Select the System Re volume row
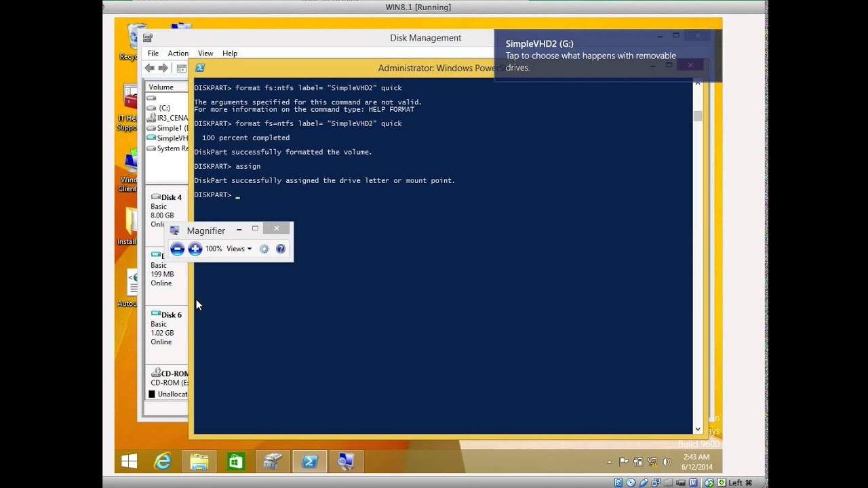The height and width of the screenshot is (488, 868). [167, 148]
